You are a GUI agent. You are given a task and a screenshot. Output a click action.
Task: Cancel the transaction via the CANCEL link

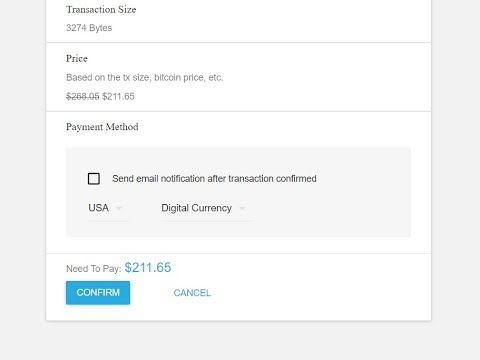(x=192, y=293)
